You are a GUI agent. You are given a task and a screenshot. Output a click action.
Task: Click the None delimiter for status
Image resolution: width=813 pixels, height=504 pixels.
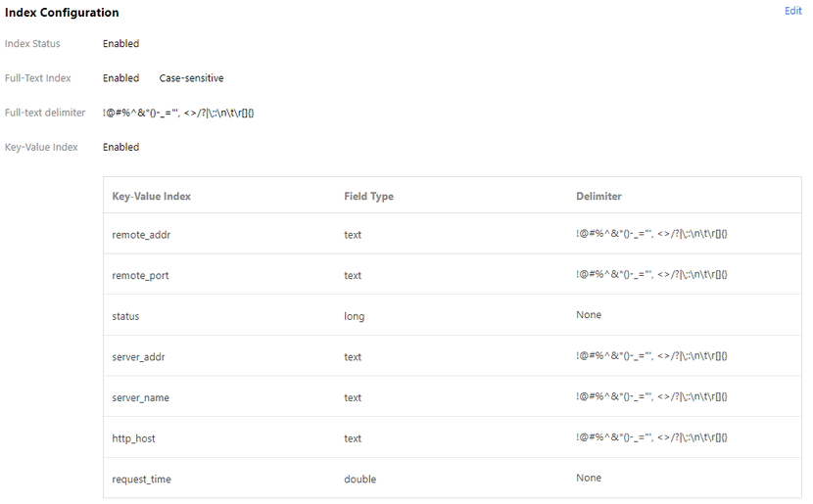(x=589, y=315)
